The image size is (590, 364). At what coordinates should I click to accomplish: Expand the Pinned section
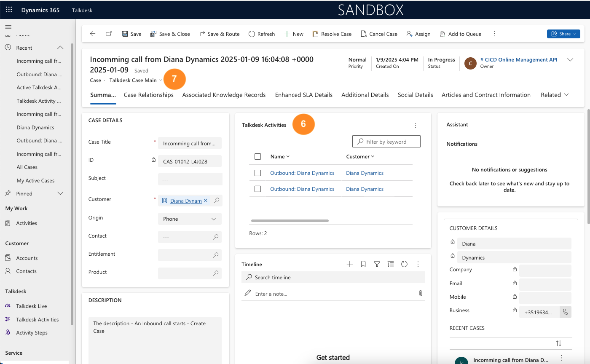pos(60,193)
